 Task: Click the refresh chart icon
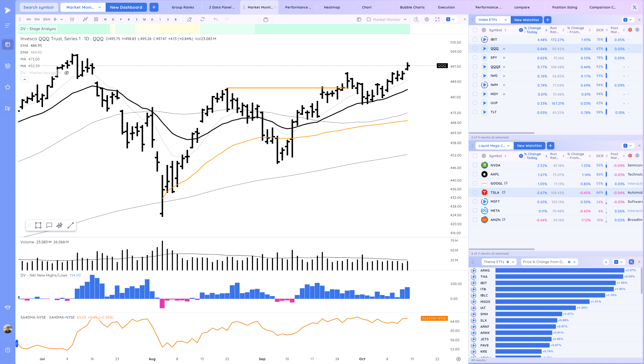click(203, 19)
